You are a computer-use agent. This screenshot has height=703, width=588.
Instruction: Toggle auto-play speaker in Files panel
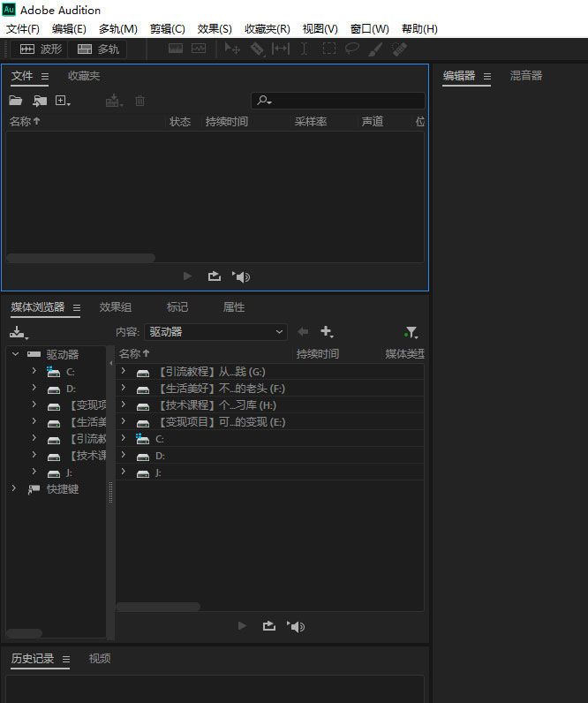tap(241, 276)
